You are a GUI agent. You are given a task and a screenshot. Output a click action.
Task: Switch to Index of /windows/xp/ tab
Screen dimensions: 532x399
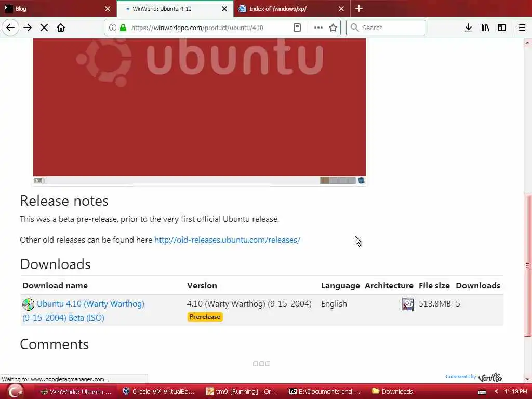(x=292, y=9)
